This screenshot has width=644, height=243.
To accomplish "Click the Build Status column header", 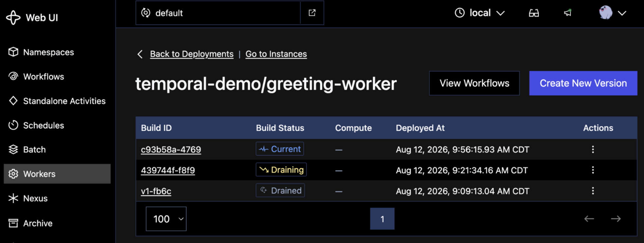I will 280,128.
